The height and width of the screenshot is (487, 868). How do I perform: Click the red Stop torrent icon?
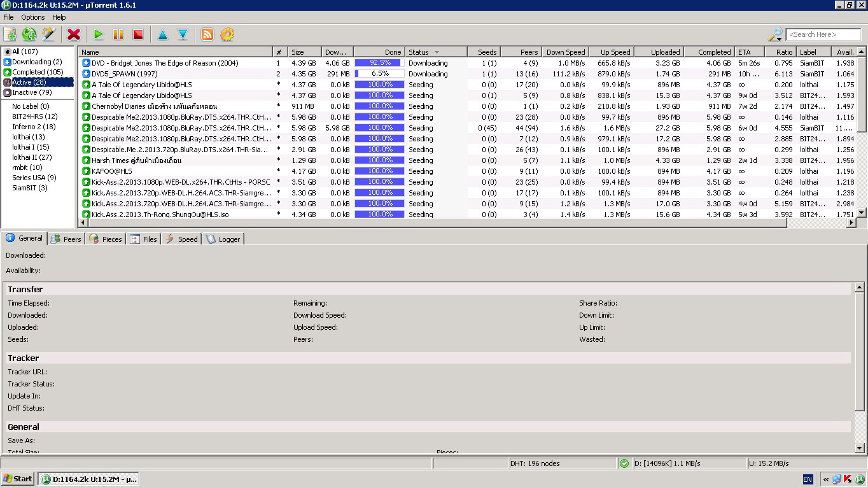coord(137,34)
